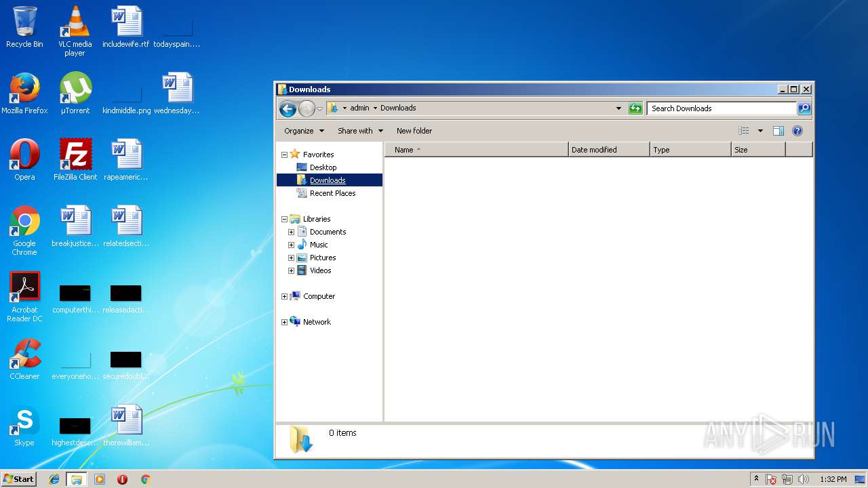Screen dimensions: 868x488
Task: Click the Chrome icon in taskbar
Action: (x=145, y=479)
